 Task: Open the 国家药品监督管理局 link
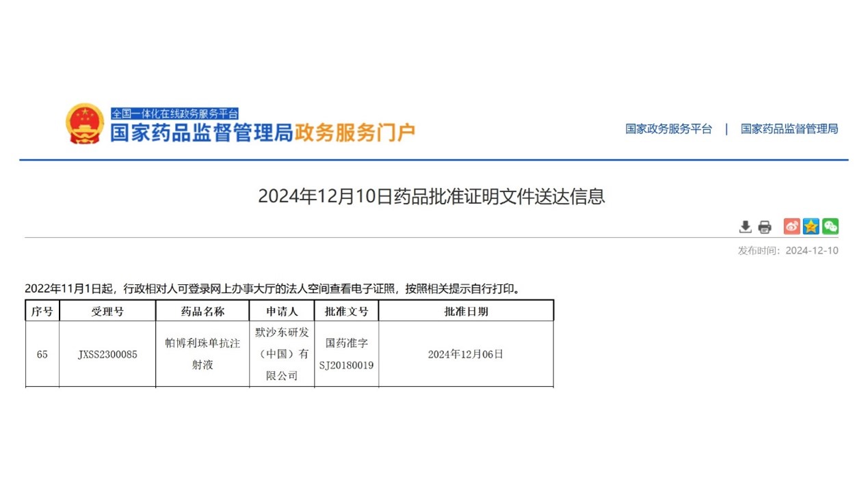pos(789,128)
